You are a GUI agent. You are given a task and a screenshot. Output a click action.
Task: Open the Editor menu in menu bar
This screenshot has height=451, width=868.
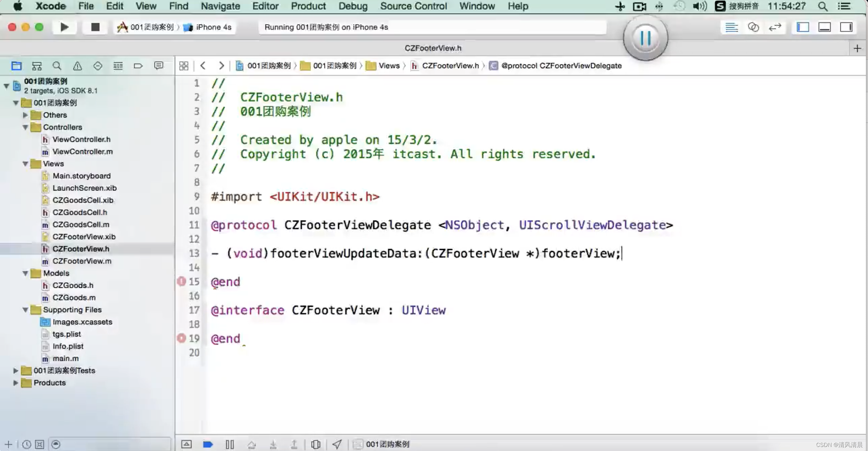265,6
